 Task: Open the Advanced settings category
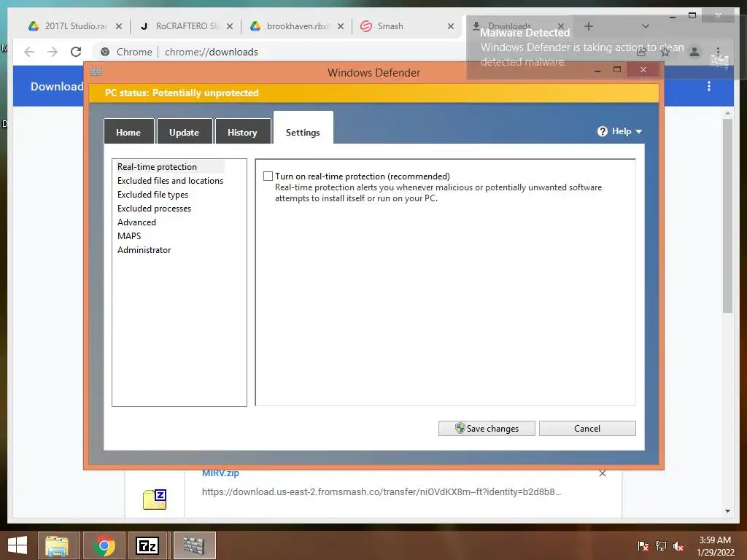pos(136,222)
